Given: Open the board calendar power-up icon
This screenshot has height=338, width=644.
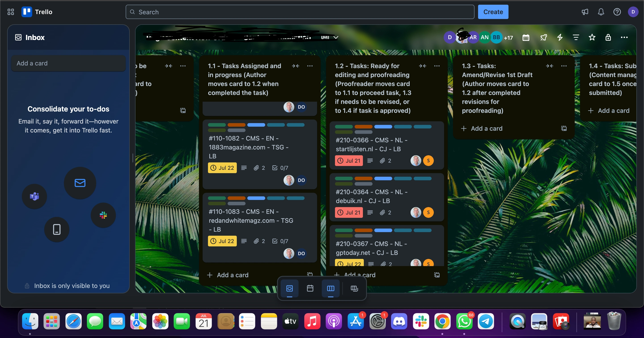Looking at the screenshot, I should click(526, 38).
